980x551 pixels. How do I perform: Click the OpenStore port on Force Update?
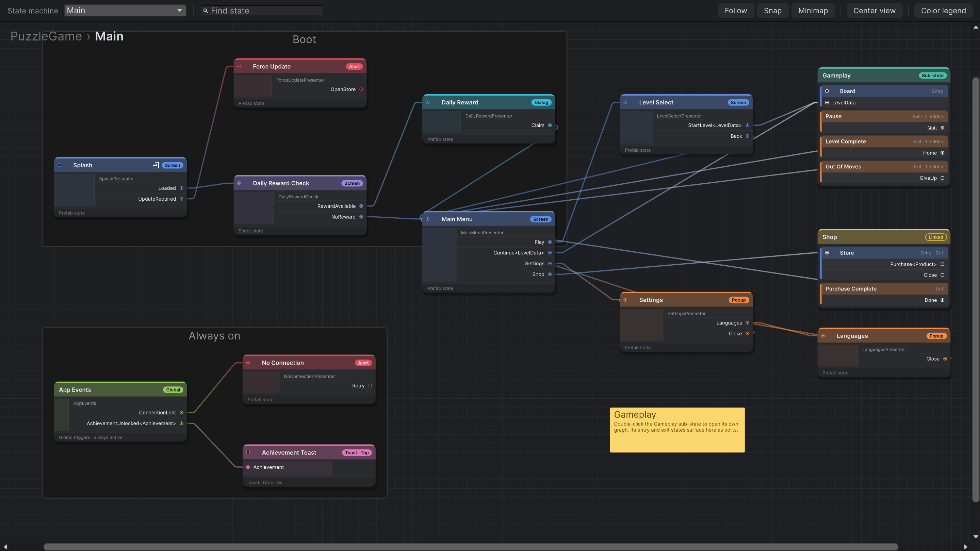[361, 89]
